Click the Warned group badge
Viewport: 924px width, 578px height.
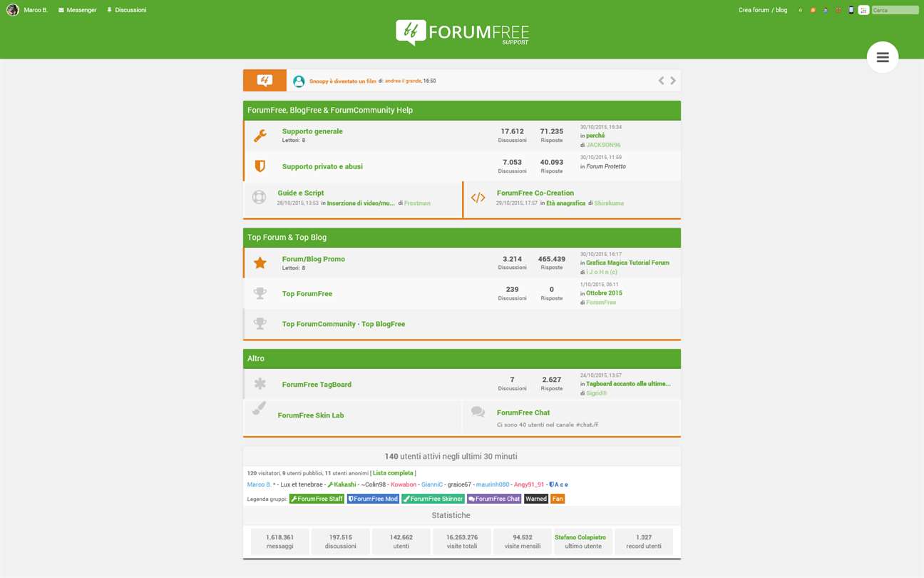pyautogui.click(x=536, y=499)
